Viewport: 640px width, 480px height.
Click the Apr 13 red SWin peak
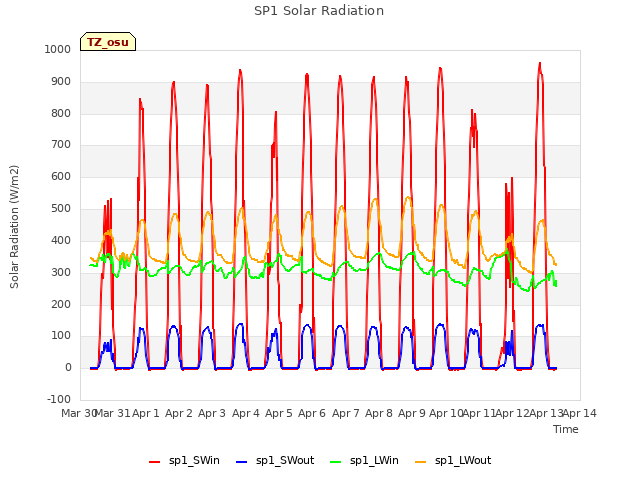540,64
